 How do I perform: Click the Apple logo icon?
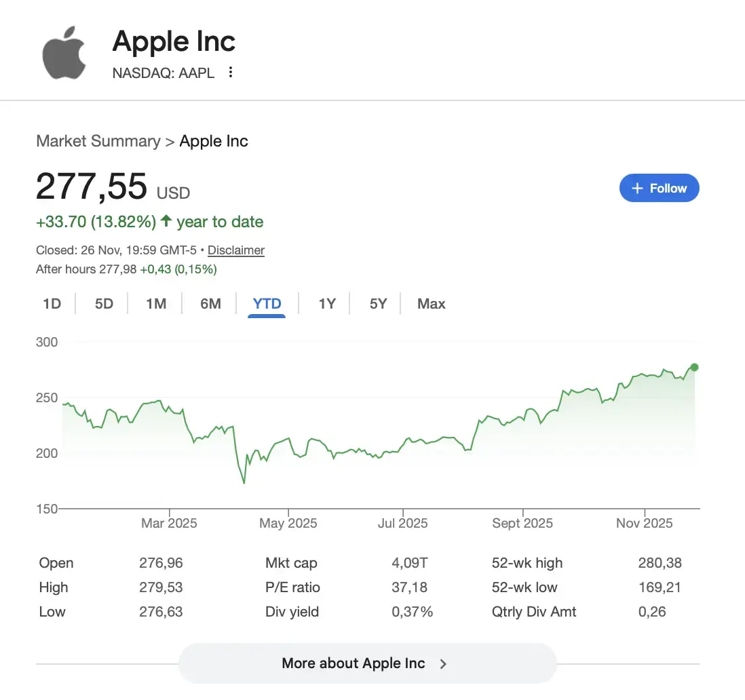coord(64,53)
